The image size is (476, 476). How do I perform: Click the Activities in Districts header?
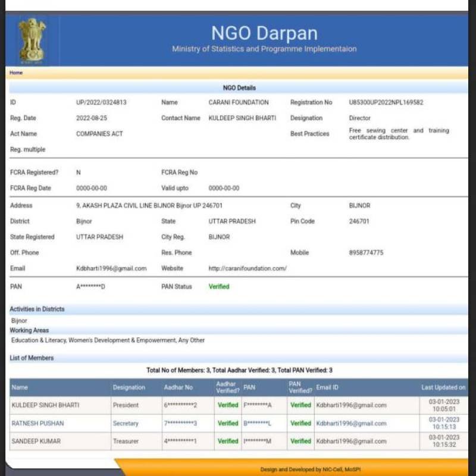37,309
